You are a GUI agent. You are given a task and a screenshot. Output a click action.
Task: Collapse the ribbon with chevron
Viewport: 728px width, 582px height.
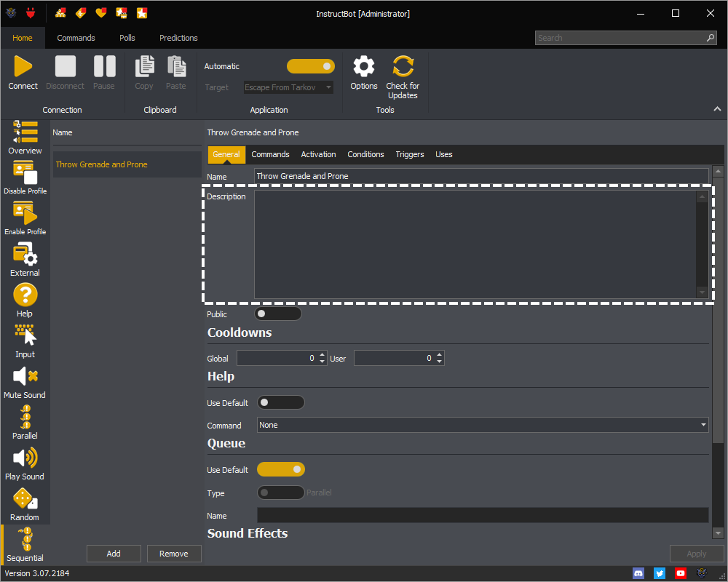717,109
